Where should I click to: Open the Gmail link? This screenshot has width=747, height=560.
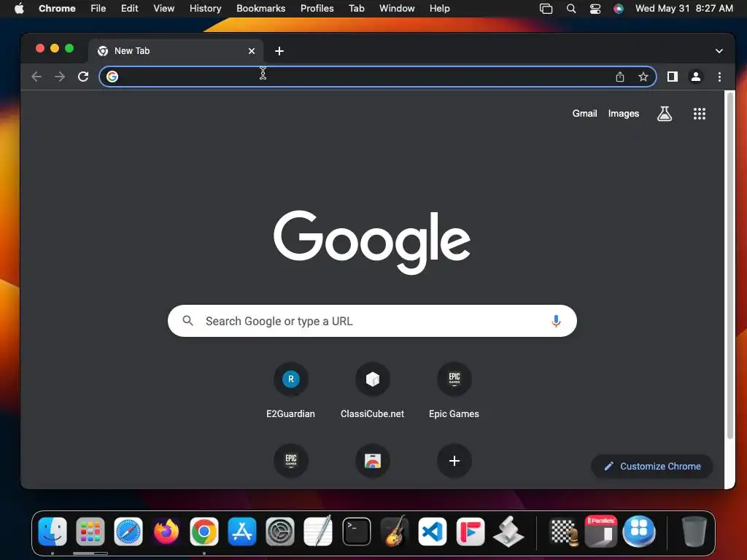584,113
